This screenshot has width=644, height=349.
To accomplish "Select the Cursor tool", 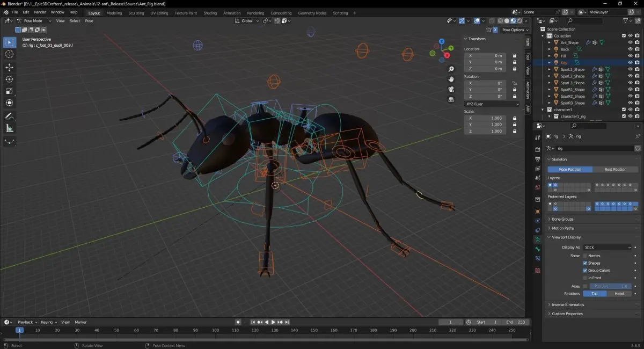I will 9,54.
